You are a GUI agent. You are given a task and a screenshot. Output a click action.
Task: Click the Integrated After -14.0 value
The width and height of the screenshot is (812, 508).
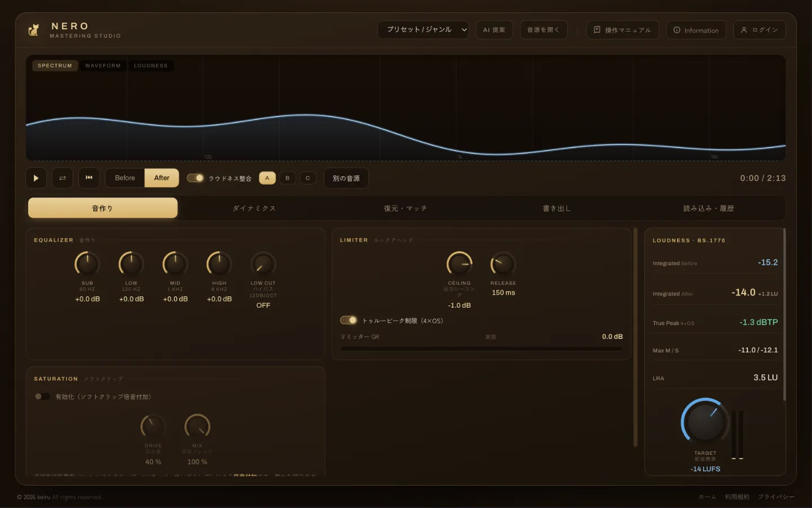coord(743,292)
